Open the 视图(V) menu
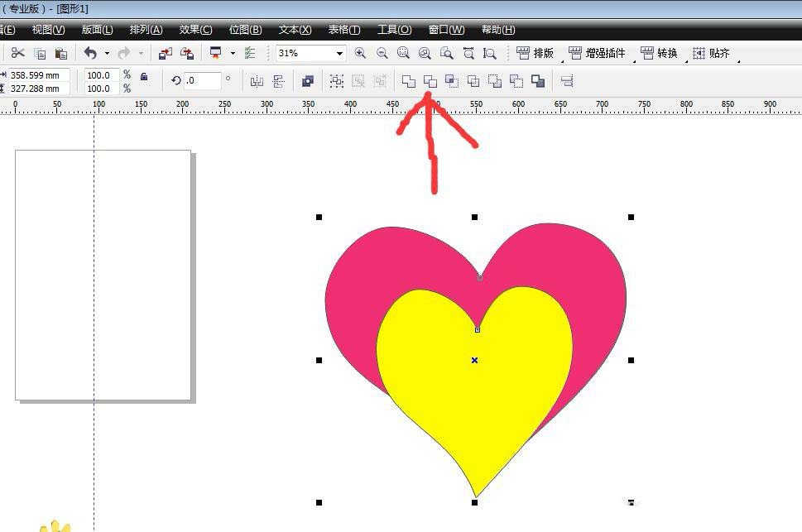Image resolution: width=802 pixels, height=532 pixels. click(x=49, y=30)
